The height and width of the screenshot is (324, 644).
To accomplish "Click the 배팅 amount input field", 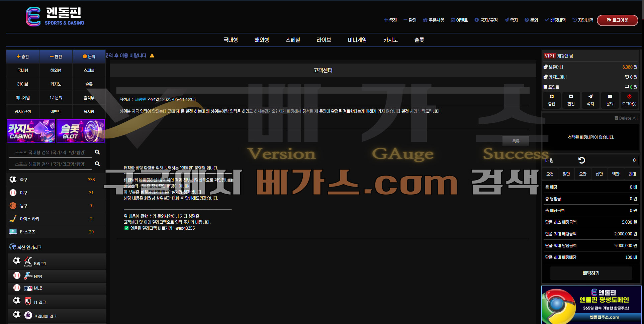I will (612, 160).
